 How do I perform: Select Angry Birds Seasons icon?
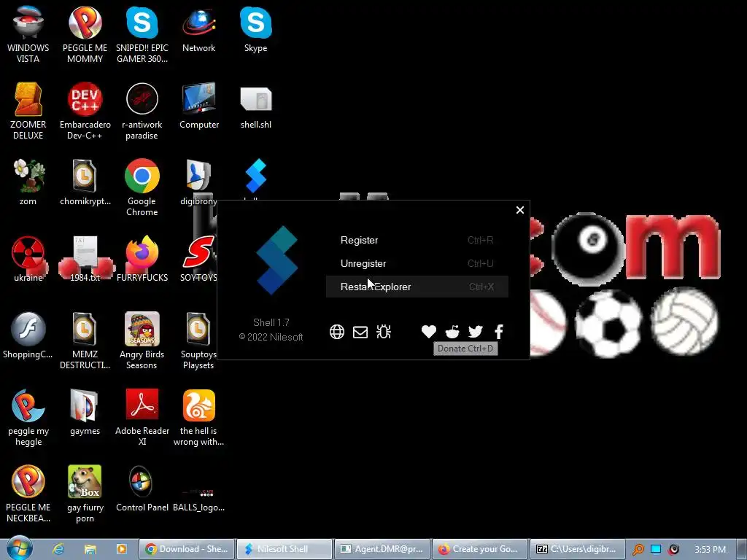coord(142,341)
